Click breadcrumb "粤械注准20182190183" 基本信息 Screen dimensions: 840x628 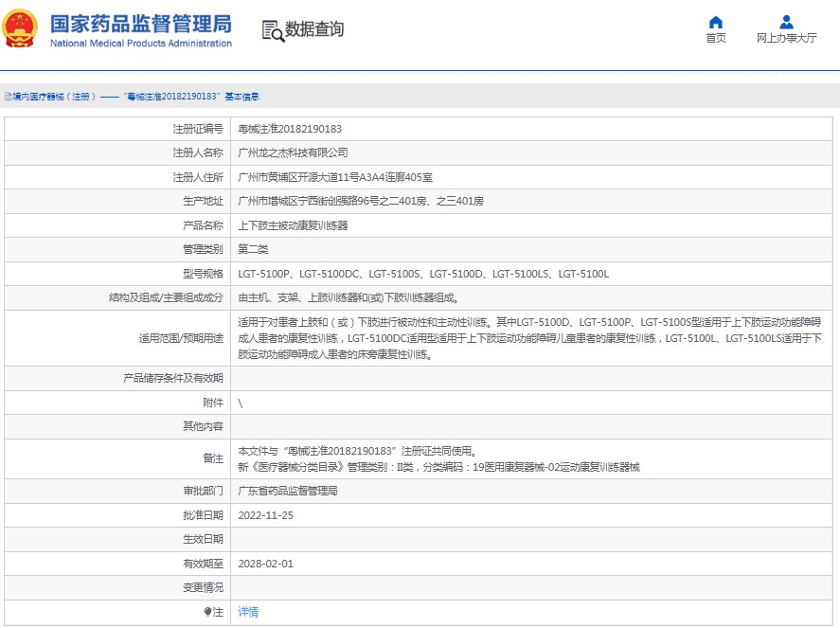coord(191,97)
